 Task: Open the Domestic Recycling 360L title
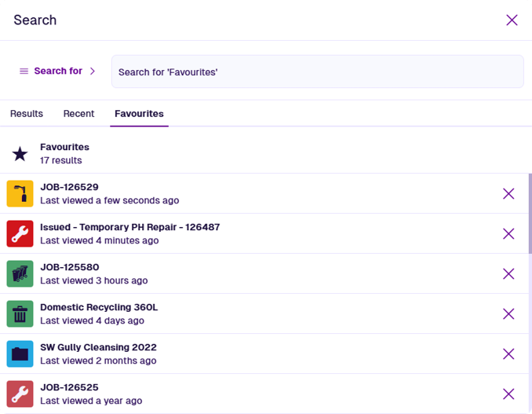coord(99,307)
